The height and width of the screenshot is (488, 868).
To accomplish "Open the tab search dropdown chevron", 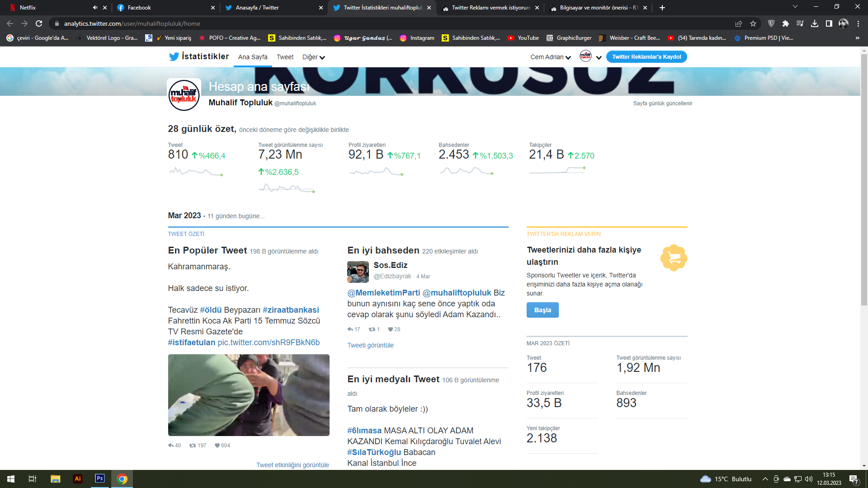I will pyautogui.click(x=795, y=7).
